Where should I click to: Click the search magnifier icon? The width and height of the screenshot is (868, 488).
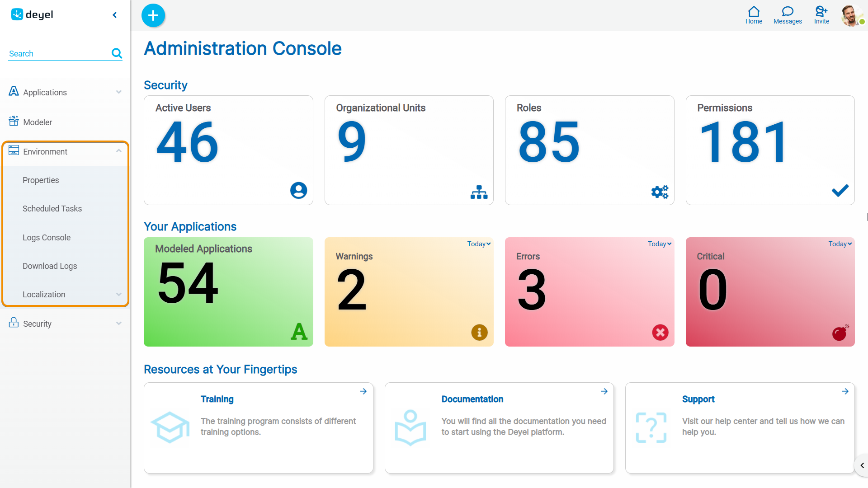[117, 53]
